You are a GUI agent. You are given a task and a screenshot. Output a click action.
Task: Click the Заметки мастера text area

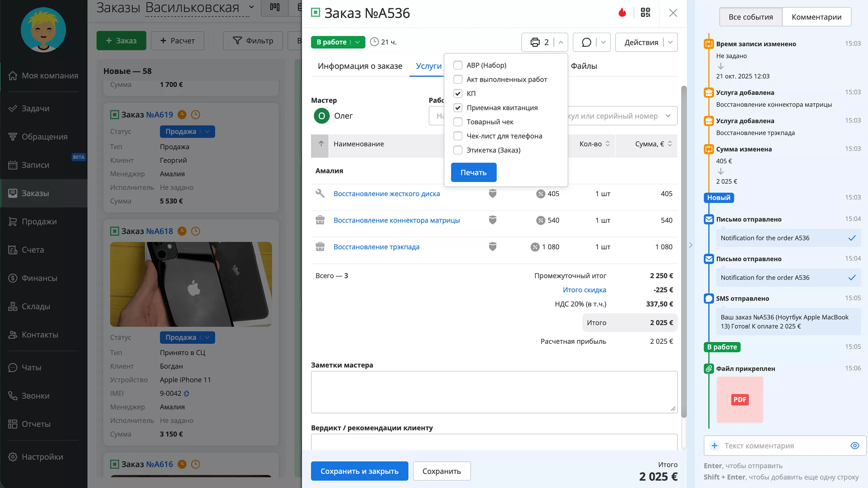pyautogui.click(x=494, y=392)
